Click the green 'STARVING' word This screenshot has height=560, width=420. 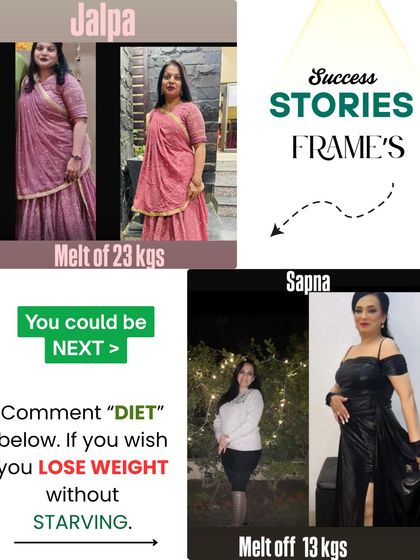80,522
